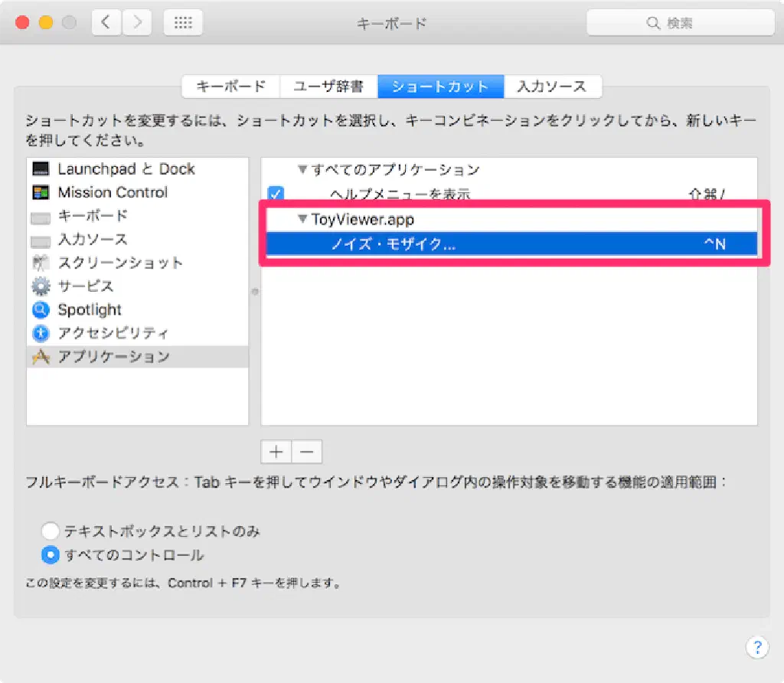The image size is (784, 683).
Task: Click the アプリケーション category icon
Action: pos(42,357)
